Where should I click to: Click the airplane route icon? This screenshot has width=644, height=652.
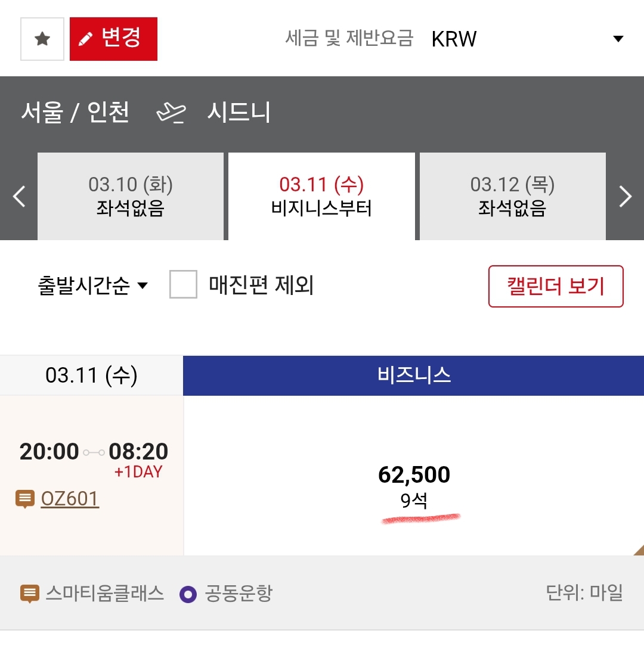[x=171, y=113]
